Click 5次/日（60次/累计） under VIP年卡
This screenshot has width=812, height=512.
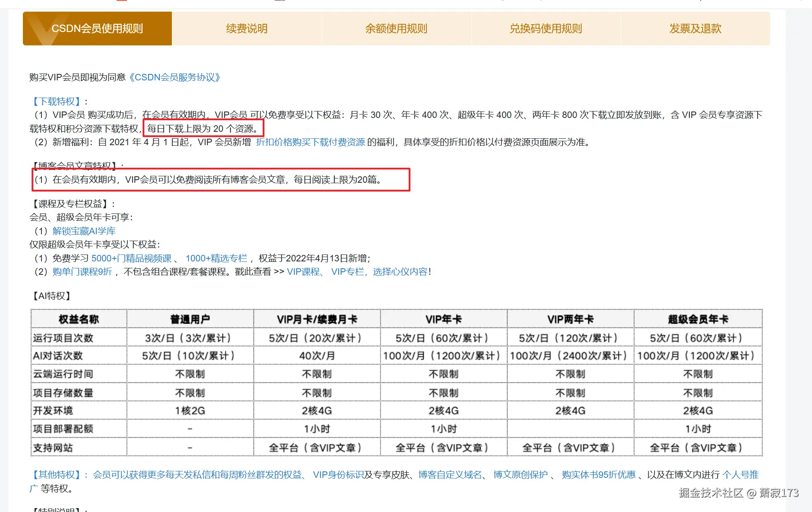pyautogui.click(x=444, y=338)
